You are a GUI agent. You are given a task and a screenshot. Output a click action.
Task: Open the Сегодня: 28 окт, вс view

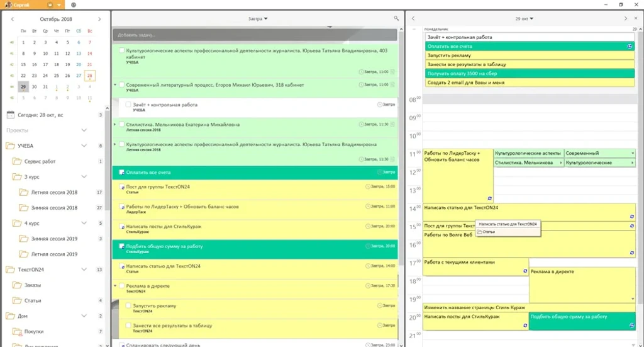tap(40, 115)
